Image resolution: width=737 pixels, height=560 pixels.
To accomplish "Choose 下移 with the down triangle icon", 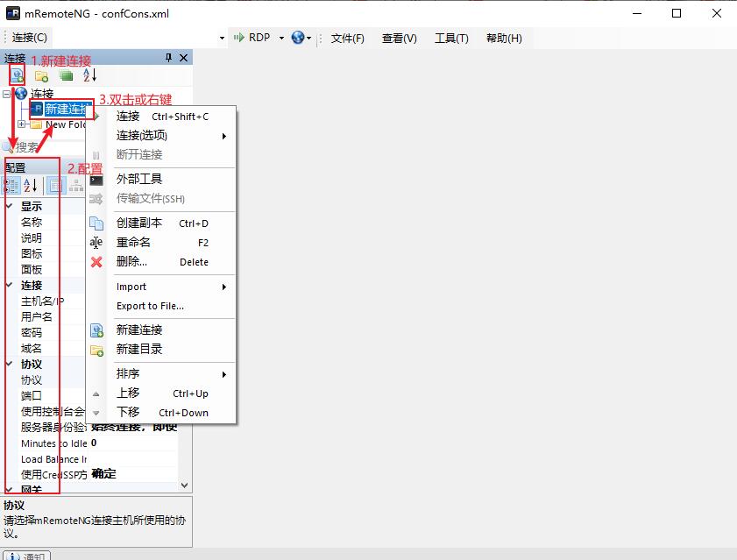I will (x=160, y=413).
